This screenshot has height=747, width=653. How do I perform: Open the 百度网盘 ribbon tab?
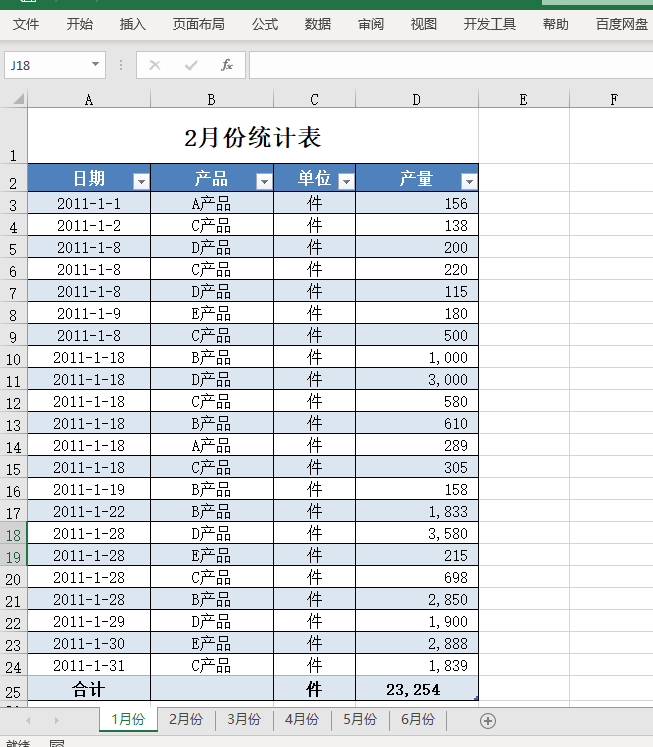point(622,24)
